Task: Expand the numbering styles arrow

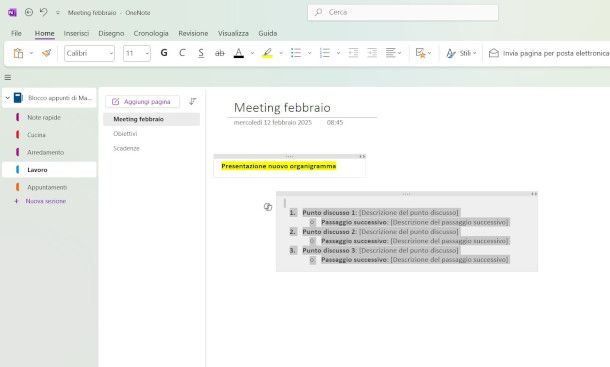Action: (338, 53)
